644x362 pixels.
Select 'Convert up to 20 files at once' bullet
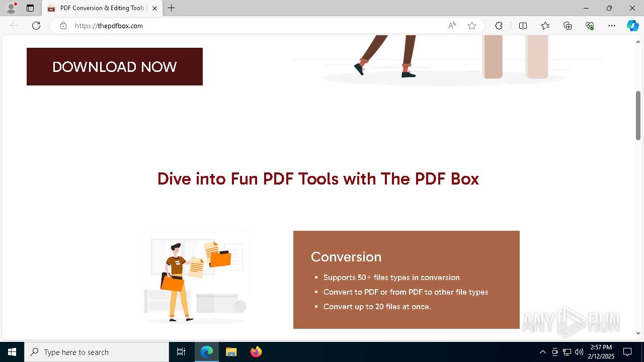[377, 307]
